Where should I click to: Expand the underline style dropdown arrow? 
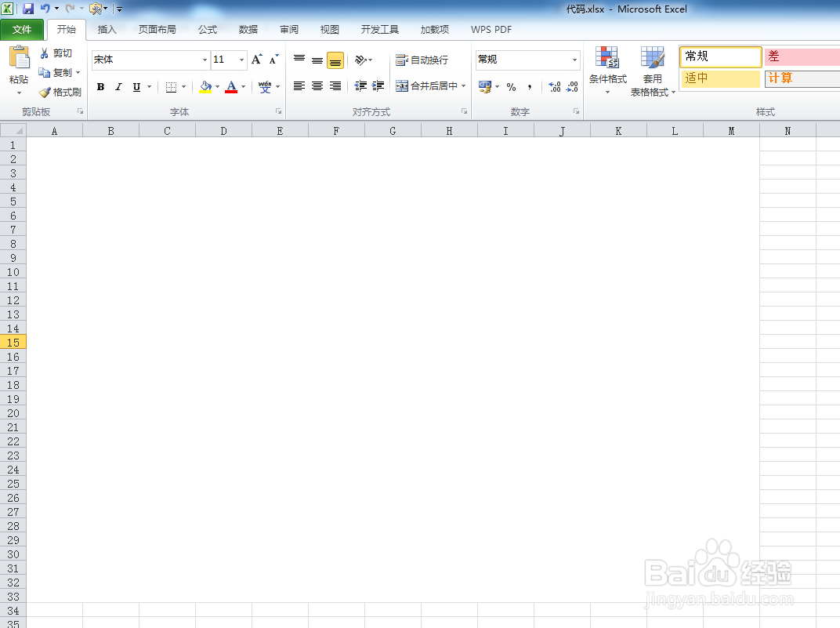(150, 87)
